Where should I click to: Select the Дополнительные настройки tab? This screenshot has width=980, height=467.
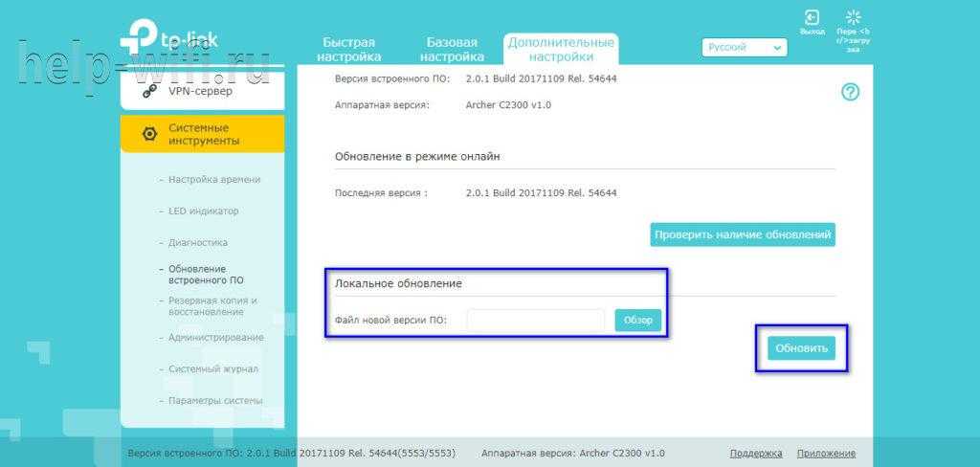[561, 50]
